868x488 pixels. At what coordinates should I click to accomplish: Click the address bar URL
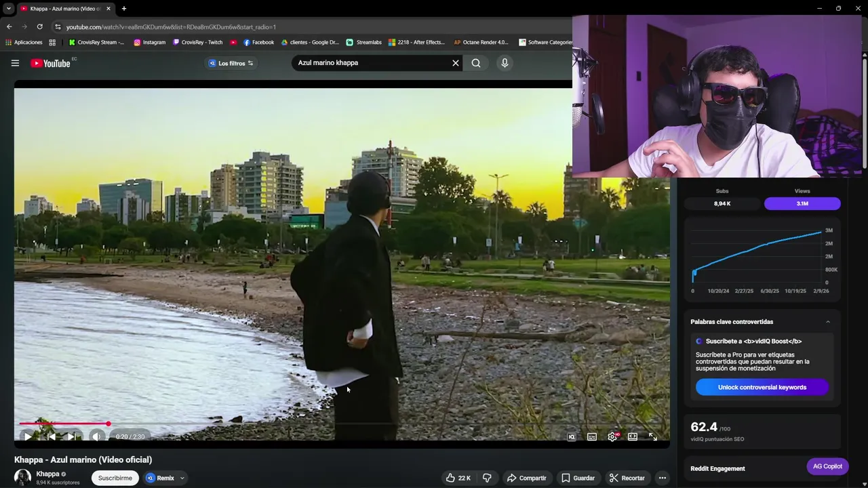coord(171,27)
